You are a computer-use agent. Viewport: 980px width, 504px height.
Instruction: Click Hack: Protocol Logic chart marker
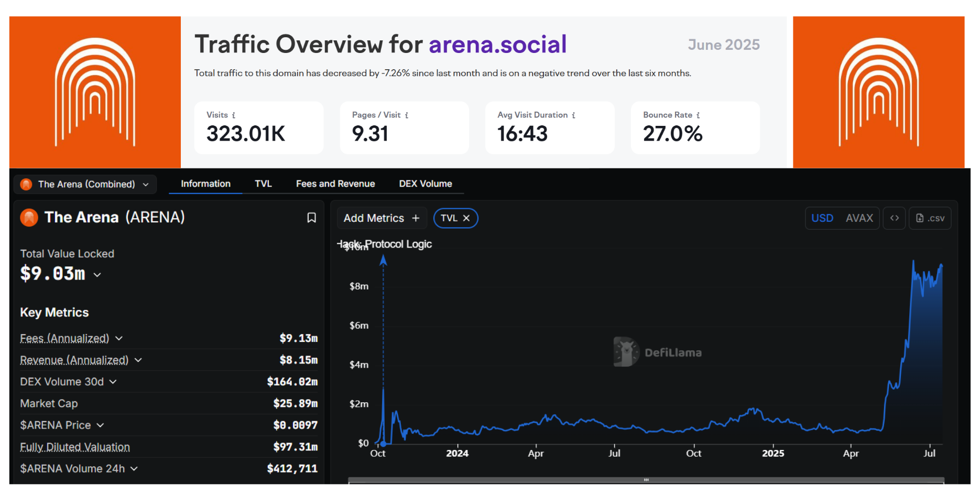coord(383,261)
